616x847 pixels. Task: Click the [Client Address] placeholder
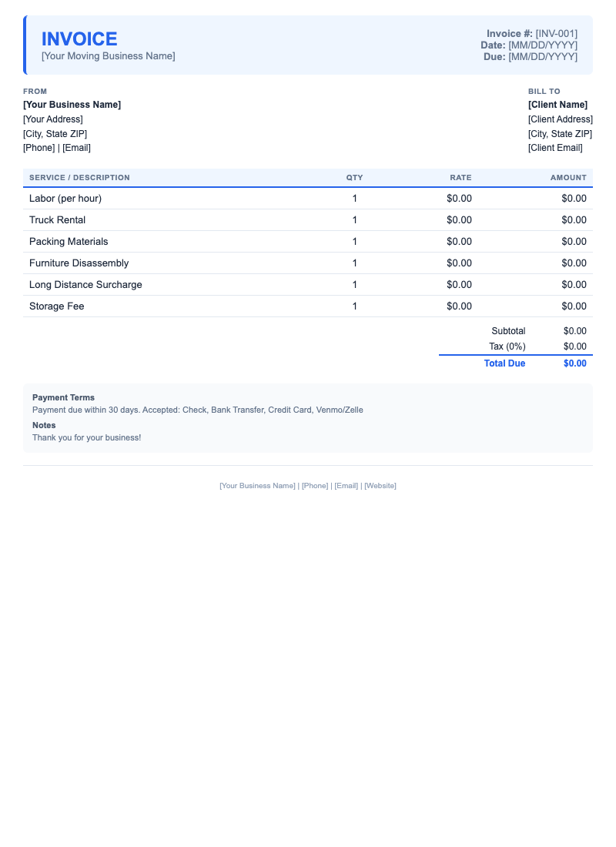pyautogui.click(x=561, y=119)
